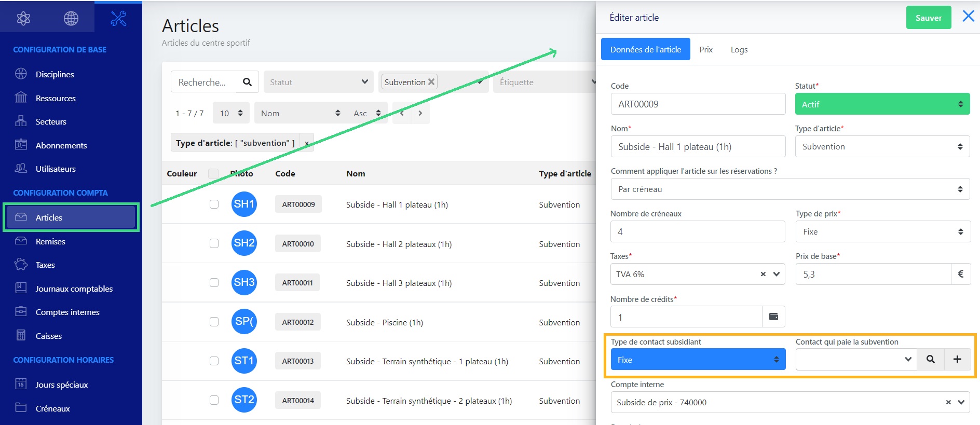Click the Journaux comptables book icon
Screen dimensions: 980x425
coord(21,288)
